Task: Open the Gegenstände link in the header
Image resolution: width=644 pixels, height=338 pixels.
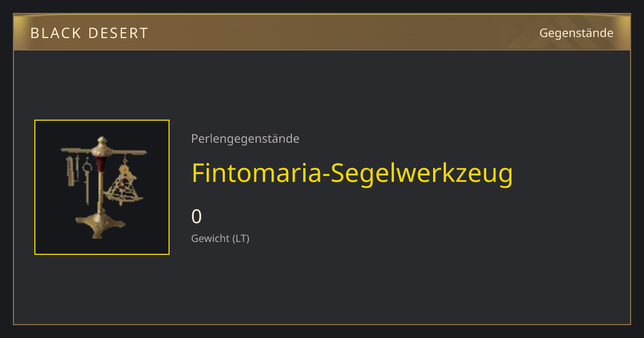Action: click(x=576, y=33)
